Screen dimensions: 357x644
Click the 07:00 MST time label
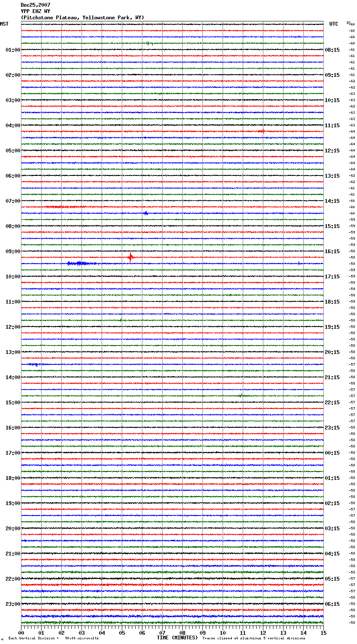pyautogui.click(x=13, y=201)
